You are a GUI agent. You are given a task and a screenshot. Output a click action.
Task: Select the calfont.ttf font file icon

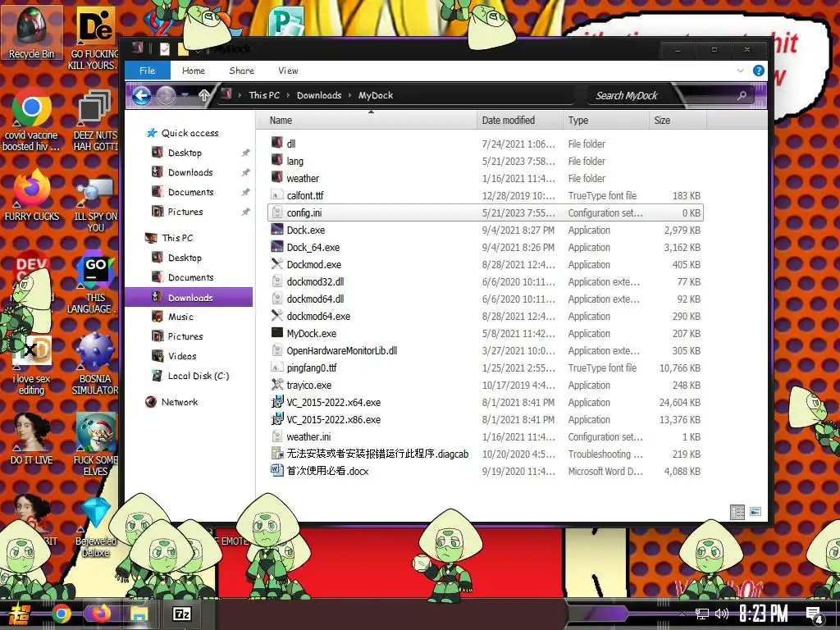277,195
